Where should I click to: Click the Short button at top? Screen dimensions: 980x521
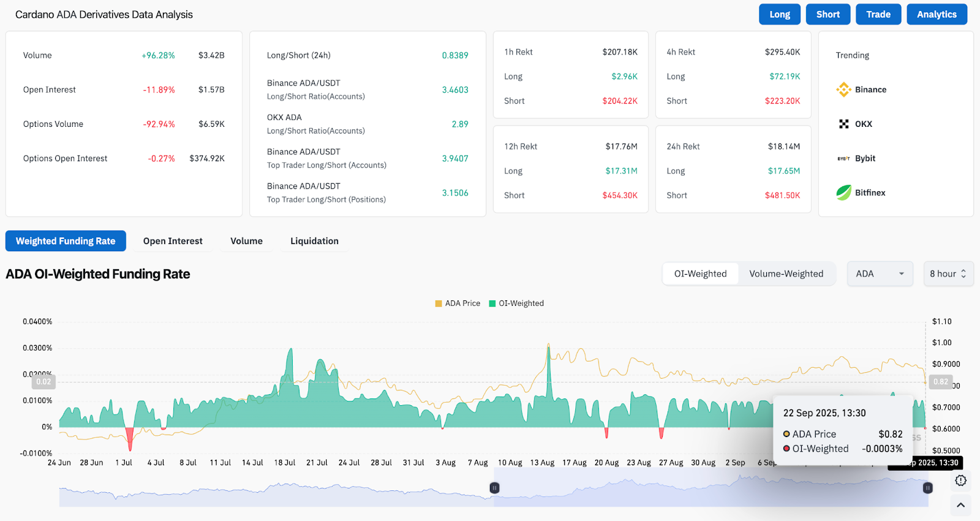click(828, 14)
